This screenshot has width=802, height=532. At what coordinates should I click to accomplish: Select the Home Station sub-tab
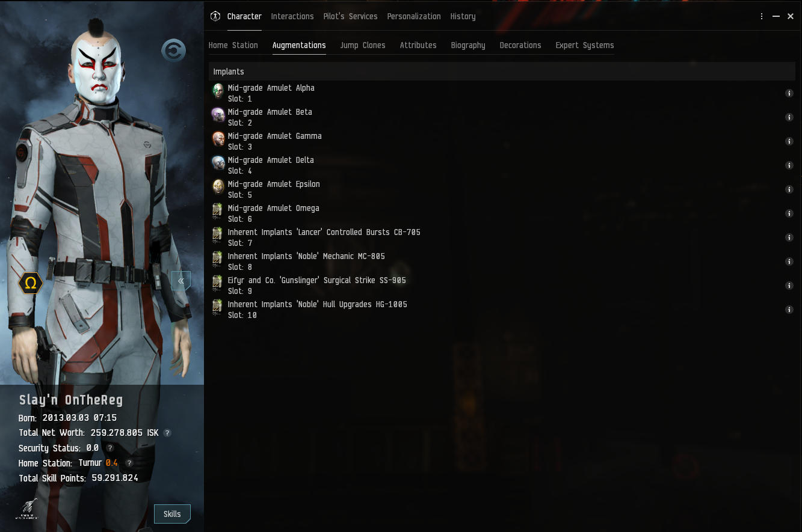click(x=233, y=45)
